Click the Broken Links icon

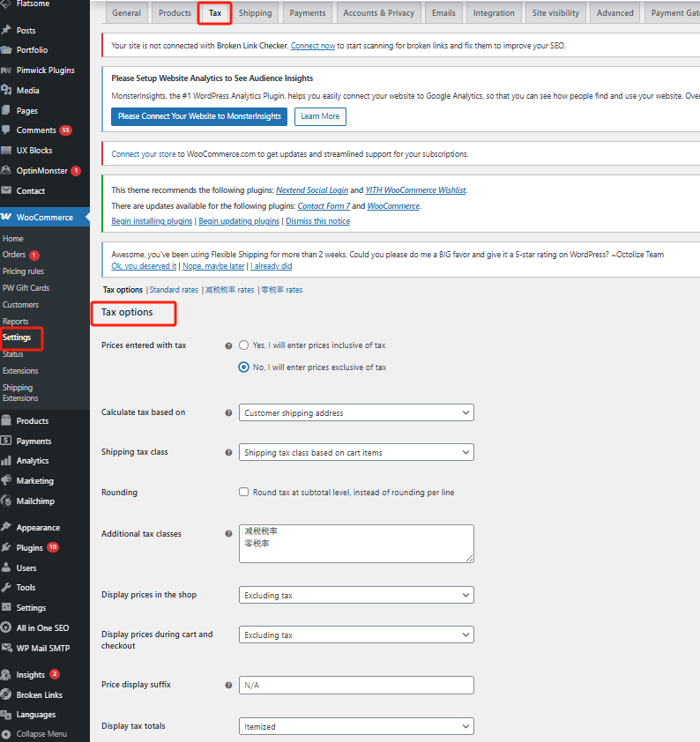coord(6,694)
